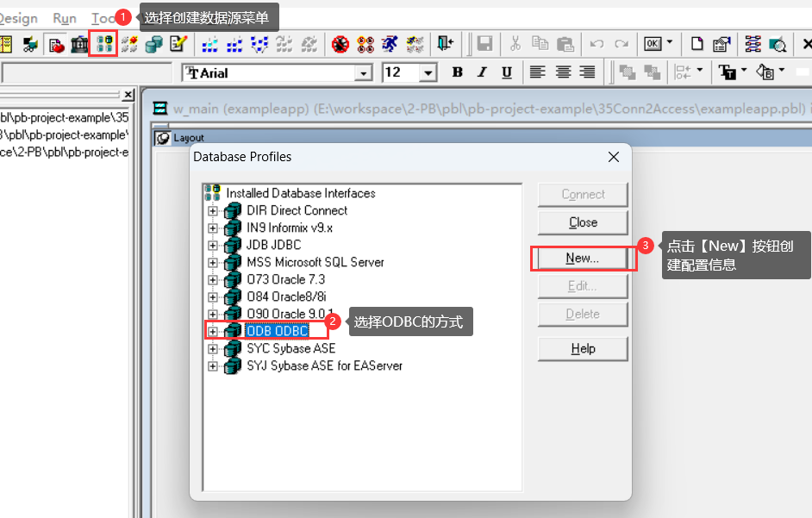Click the plug-connectors profile icon next to DB Profile
This screenshot has height=518, width=812.
pyautogui.click(x=129, y=45)
